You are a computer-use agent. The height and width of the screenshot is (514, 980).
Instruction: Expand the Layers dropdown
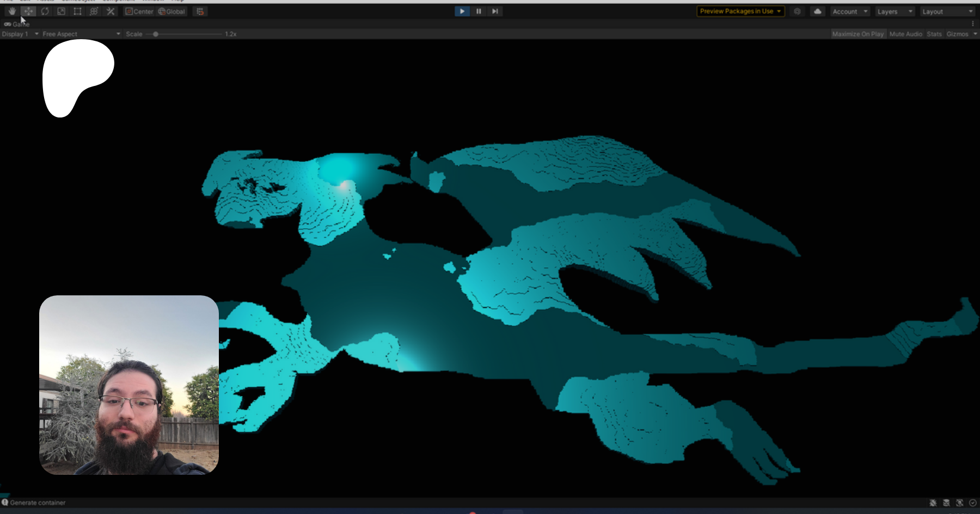pyautogui.click(x=895, y=11)
